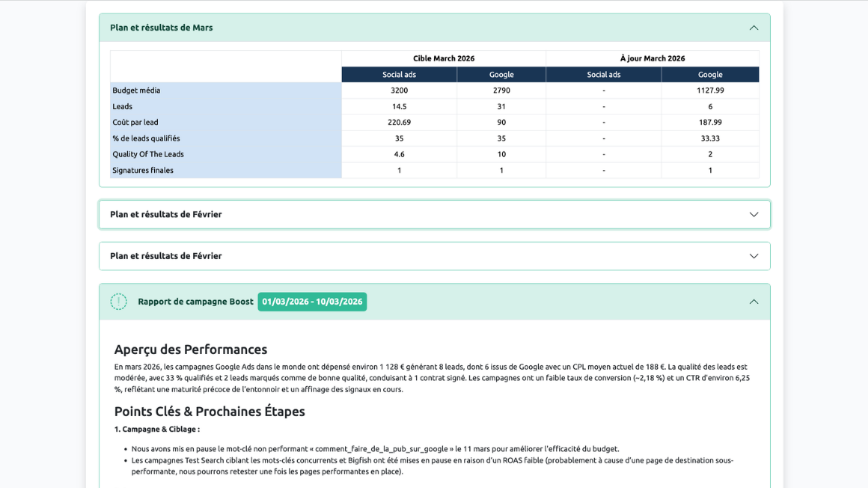This screenshot has width=868, height=488.
Task: Click the Signatures finales row label
Action: pyautogui.click(x=143, y=170)
